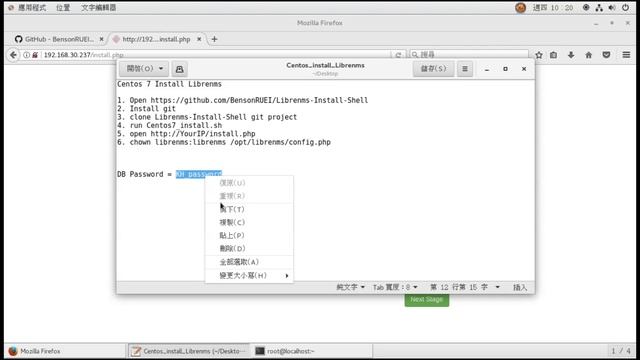
Task: Go to the Firefox home page icon
Action: (x=589, y=55)
